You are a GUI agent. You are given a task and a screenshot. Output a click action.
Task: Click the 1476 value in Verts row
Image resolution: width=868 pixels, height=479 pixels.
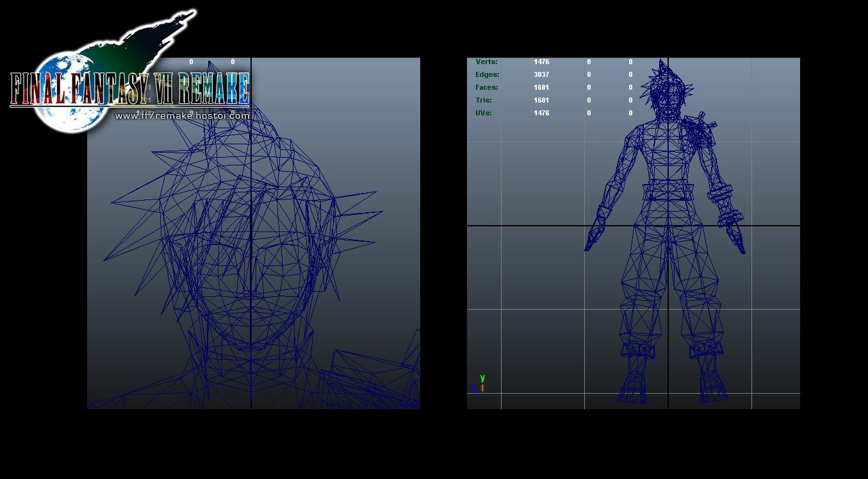pyautogui.click(x=541, y=62)
